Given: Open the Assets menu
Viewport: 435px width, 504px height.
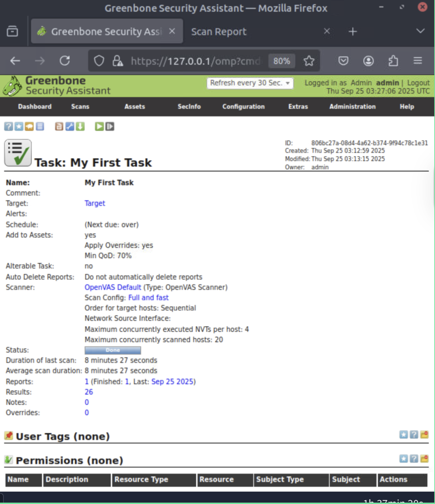Looking at the screenshot, I should pos(135,107).
